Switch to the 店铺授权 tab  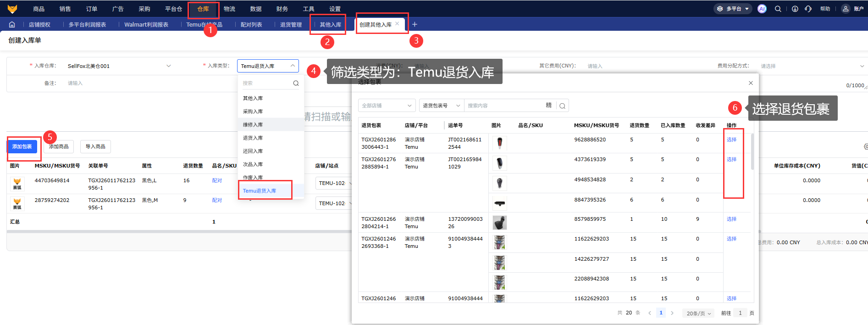click(x=39, y=25)
